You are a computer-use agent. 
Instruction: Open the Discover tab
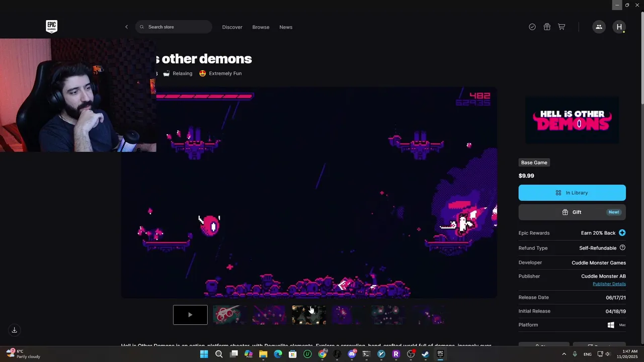[x=232, y=27]
